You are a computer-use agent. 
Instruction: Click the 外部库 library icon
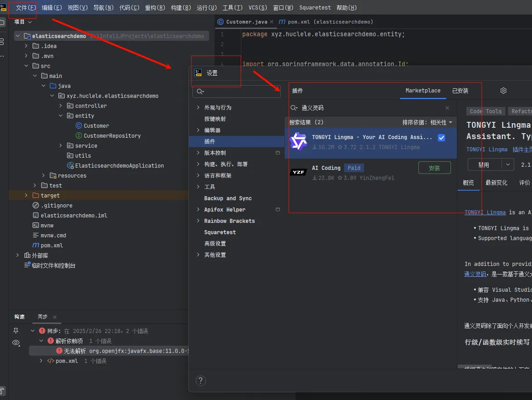tap(28, 255)
